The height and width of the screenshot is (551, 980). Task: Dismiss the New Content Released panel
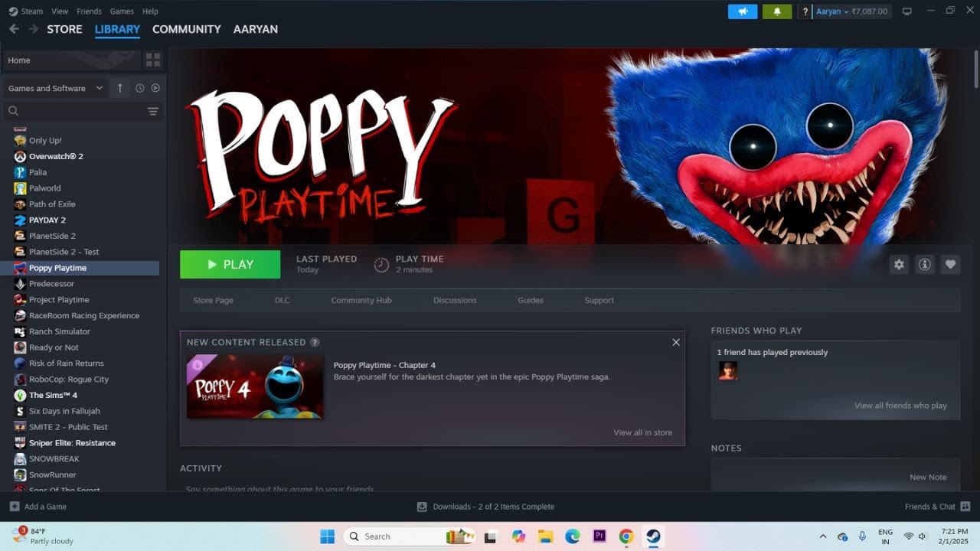point(676,342)
